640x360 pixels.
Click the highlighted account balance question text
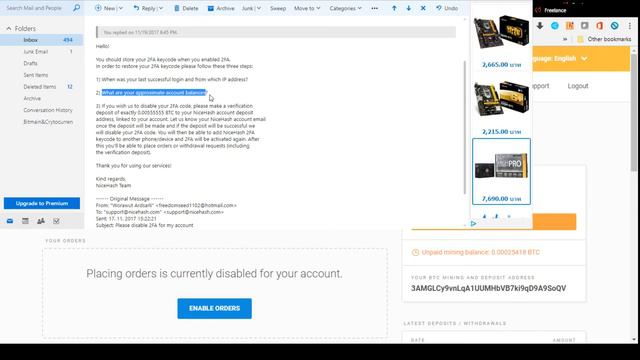tap(154, 93)
